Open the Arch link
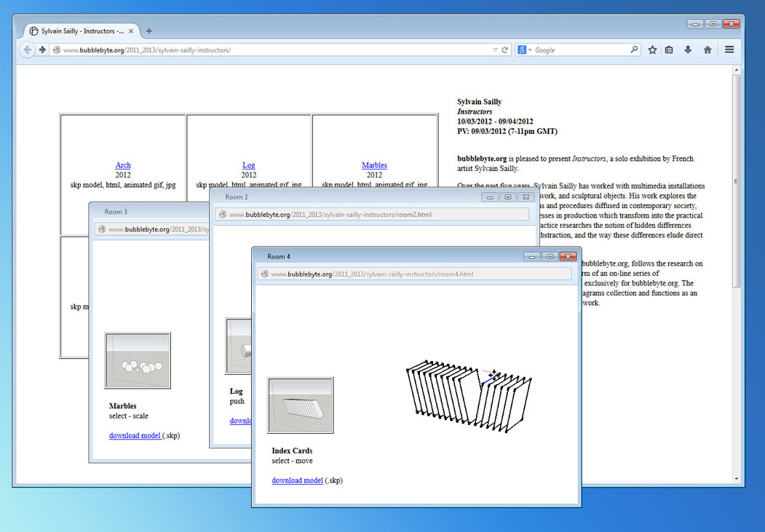 [123, 165]
